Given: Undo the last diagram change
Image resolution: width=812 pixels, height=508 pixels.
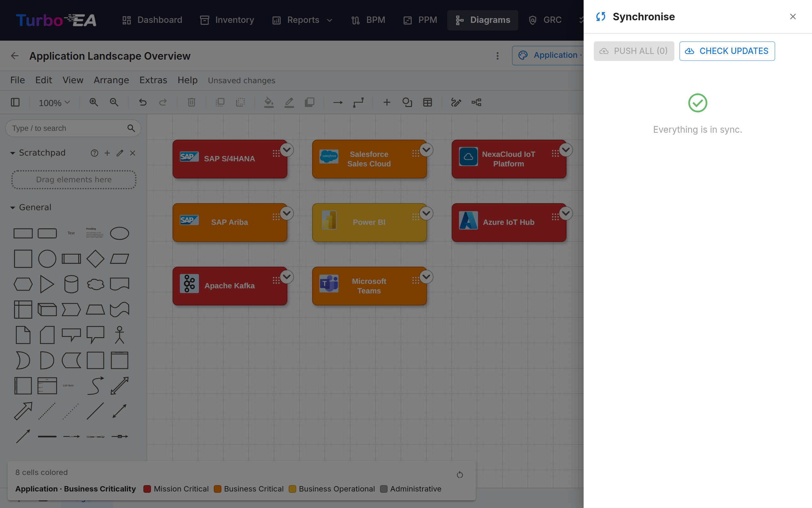Looking at the screenshot, I should click(143, 102).
